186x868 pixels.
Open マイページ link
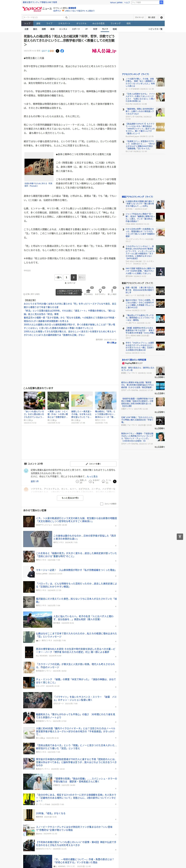click(x=139, y=18)
